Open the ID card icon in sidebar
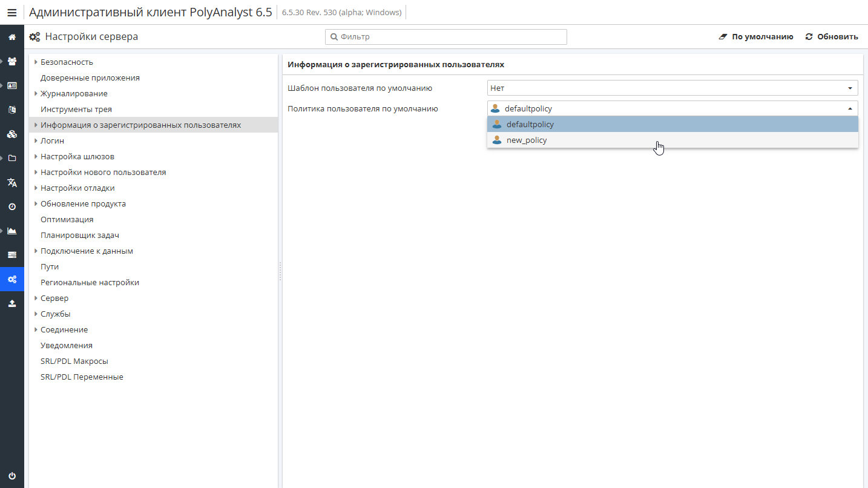This screenshot has height=488, width=868. (x=12, y=85)
